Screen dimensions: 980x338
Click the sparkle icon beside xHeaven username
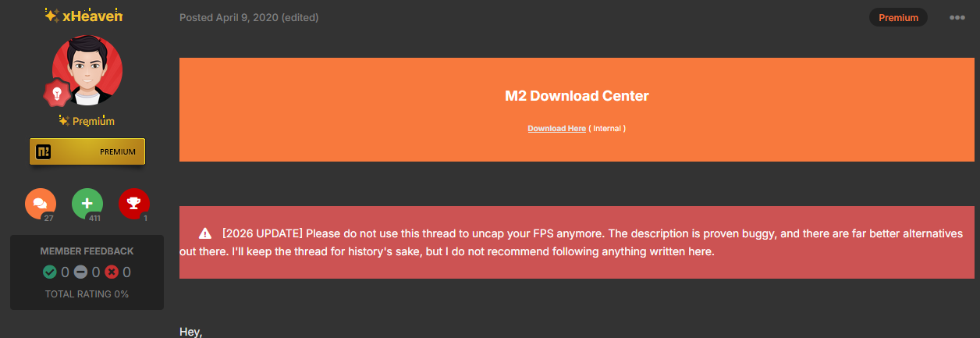tap(51, 16)
